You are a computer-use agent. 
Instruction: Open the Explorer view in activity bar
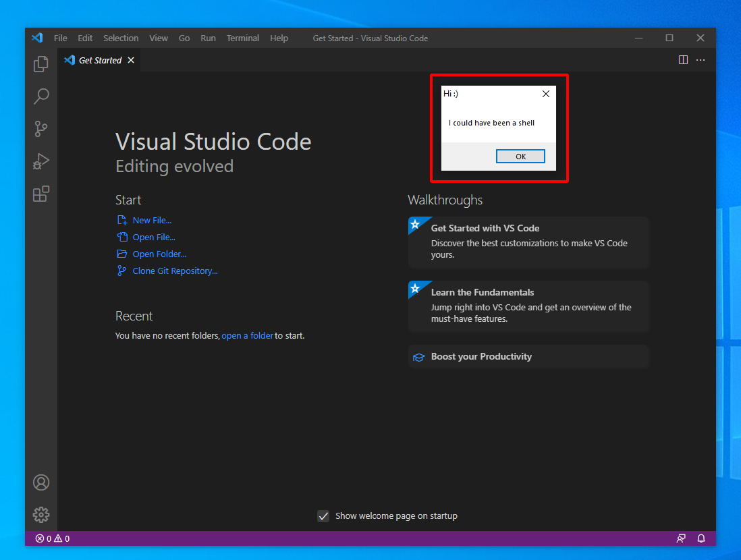click(x=41, y=64)
